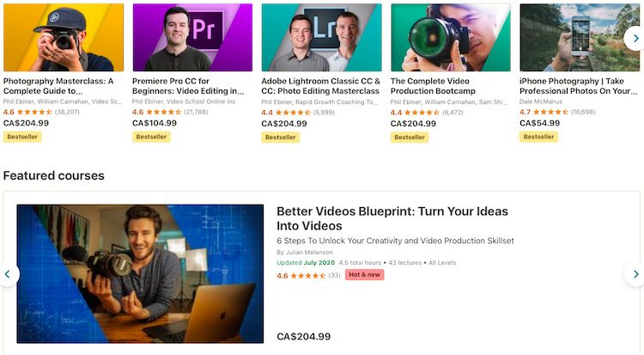
Task: Click the 'By Julian Melanson' author text
Action: point(305,252)
